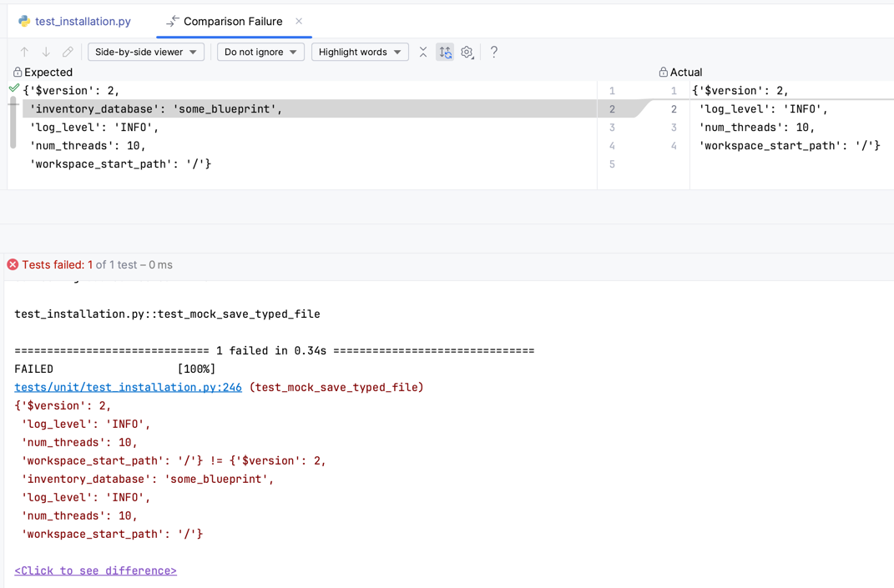Screen dimensions: 894x588
Task: Click the lock icon beside Expected
Action: (17, 72)
